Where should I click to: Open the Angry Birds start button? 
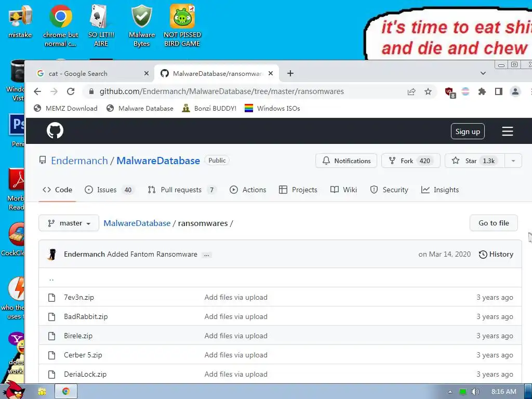coord(14,390)
